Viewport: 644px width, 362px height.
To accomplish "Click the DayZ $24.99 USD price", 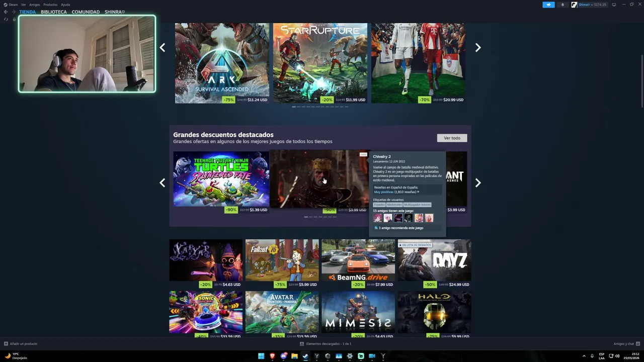I will pyautogui.click(x=459, y=285).
